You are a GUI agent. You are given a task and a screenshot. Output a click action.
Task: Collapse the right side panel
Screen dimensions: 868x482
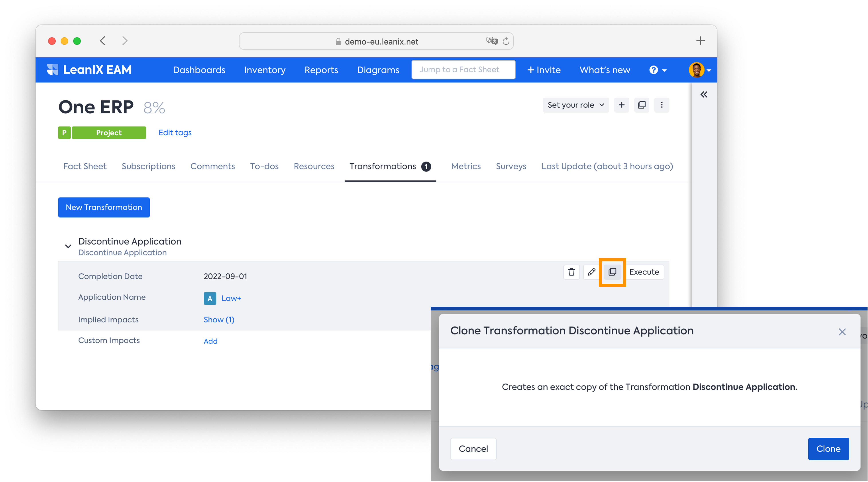click(x=704, y=94)
